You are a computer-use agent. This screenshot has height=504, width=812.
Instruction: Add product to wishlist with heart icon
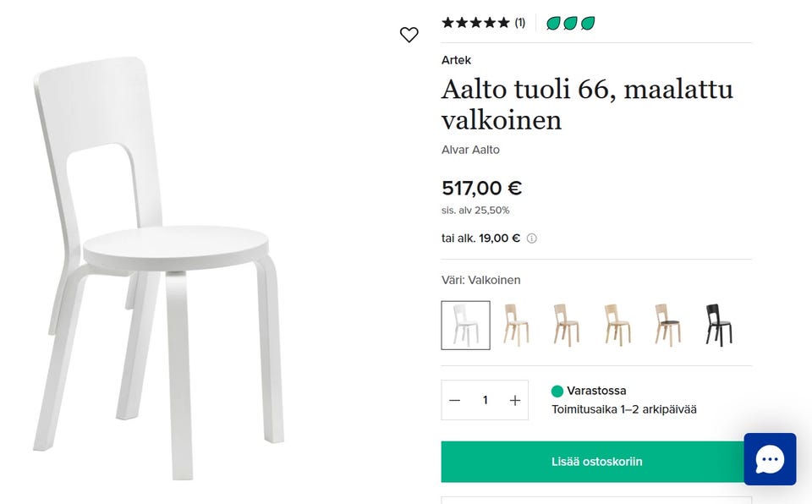[x=409, y=35]
